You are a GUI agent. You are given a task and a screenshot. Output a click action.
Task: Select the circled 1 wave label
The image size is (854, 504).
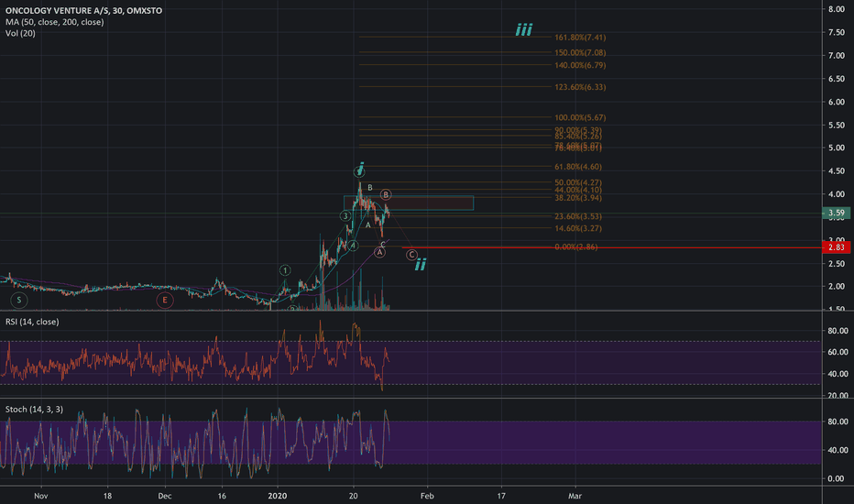[x=285, y=270]
